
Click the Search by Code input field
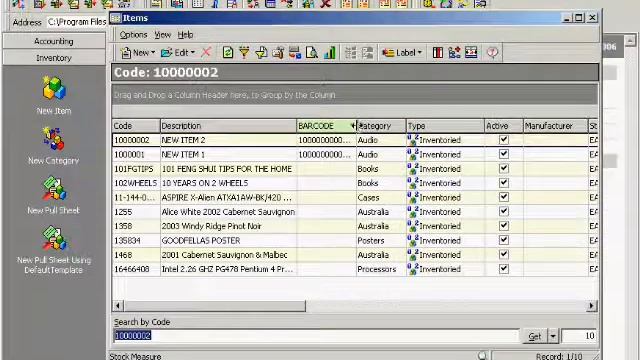(316, 336)
